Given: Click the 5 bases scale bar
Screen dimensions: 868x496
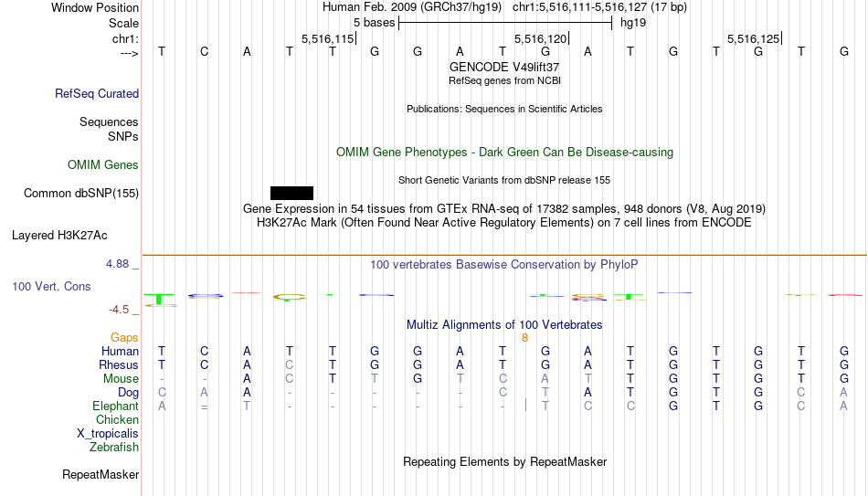Looking at the screenshot, I should [505, 23].
